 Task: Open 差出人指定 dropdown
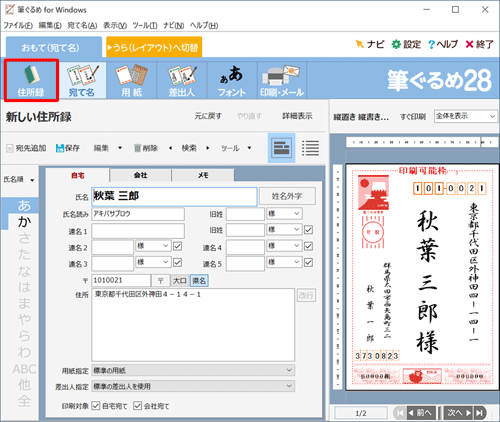tap(193, 386)
